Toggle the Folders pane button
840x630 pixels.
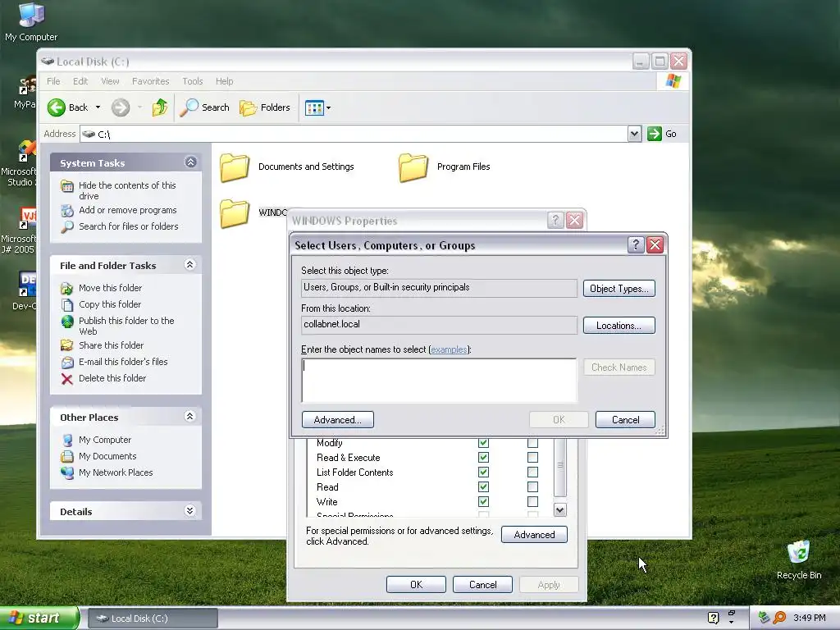265,107
